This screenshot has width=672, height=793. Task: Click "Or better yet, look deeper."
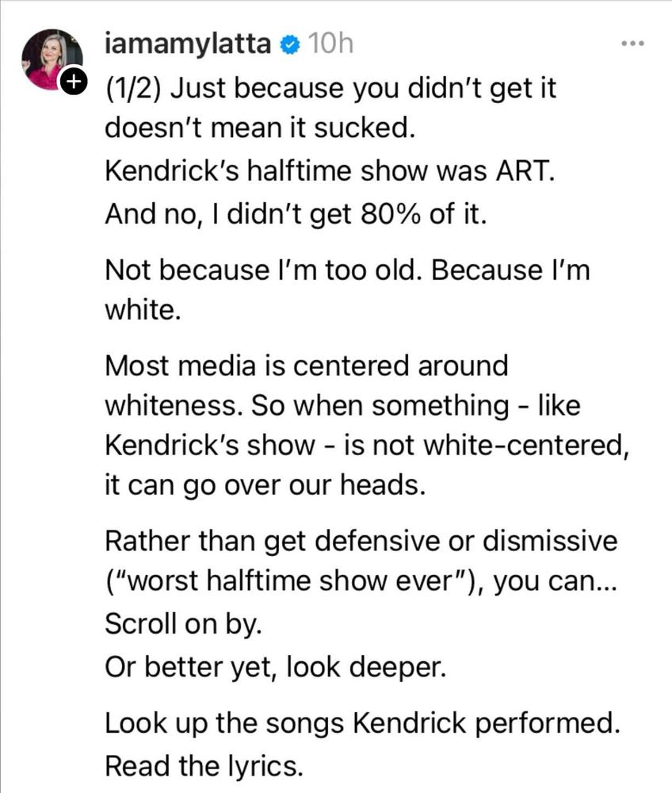(275, 667)
